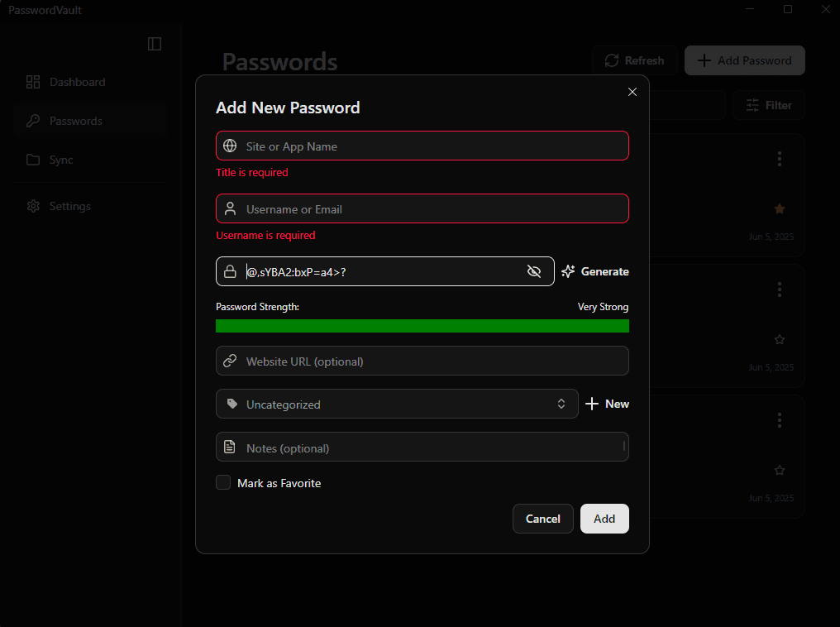Click the plus icon beside New category
The width and height of the screenshot is (840, 627).
coord(592,404)
